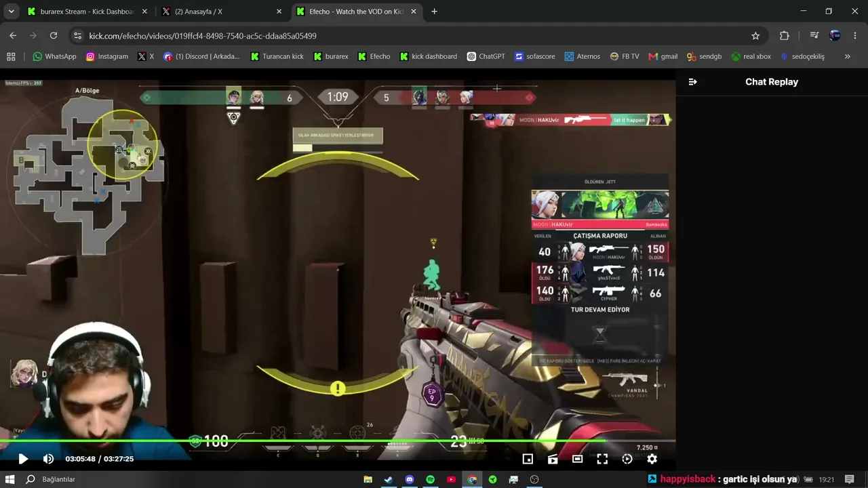This screenshot has height=488, width=868.
Task: Open the Chrome profile avatar
Action: (835, 36)
